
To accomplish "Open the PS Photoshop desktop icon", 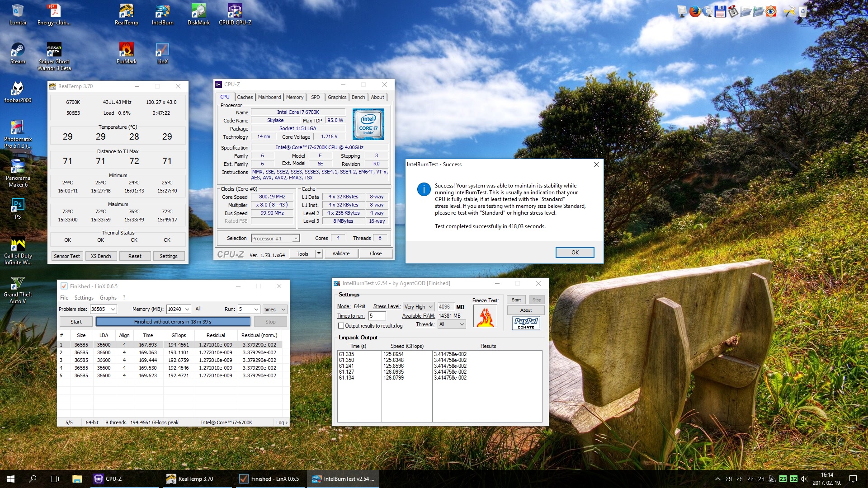I will (x=18, y=209).
